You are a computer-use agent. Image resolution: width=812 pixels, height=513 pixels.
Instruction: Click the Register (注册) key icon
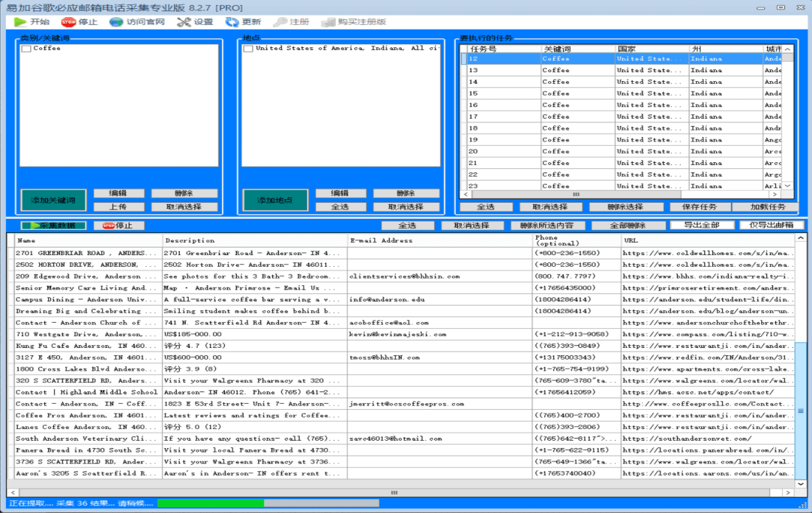coord(280,21)
